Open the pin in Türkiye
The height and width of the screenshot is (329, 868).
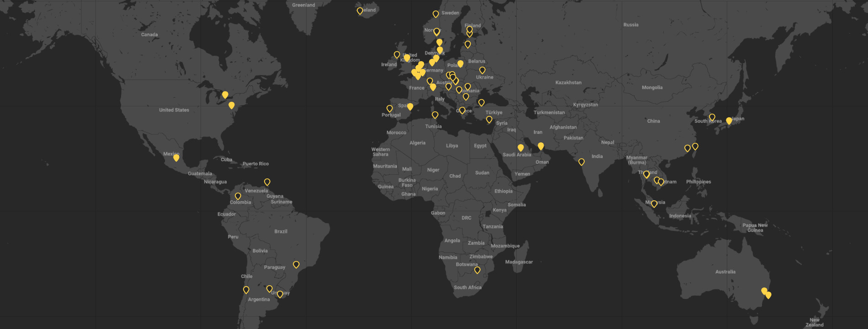tap(489, 120)
